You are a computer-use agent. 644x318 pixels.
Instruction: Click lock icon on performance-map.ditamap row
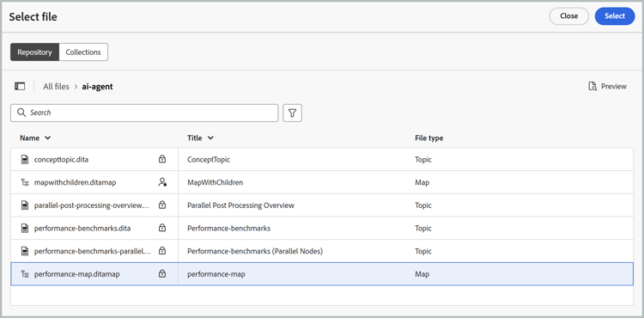coord(162,273)
